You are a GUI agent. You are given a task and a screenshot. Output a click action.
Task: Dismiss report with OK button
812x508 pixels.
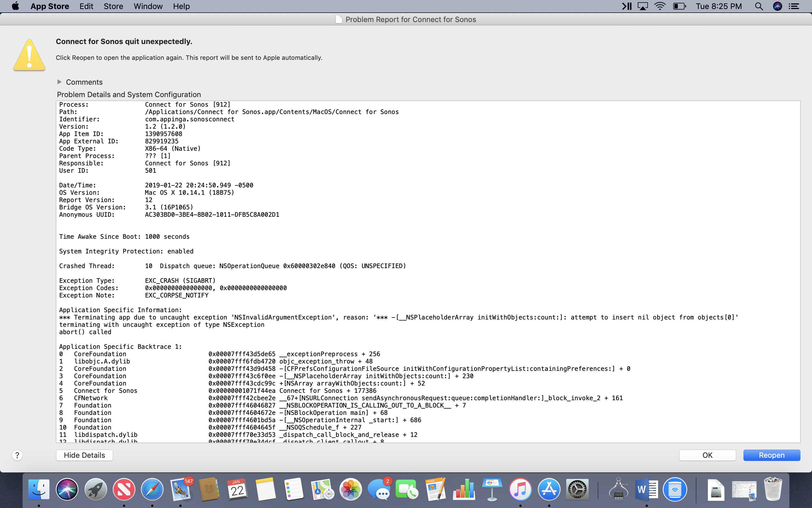coord(707,455)
